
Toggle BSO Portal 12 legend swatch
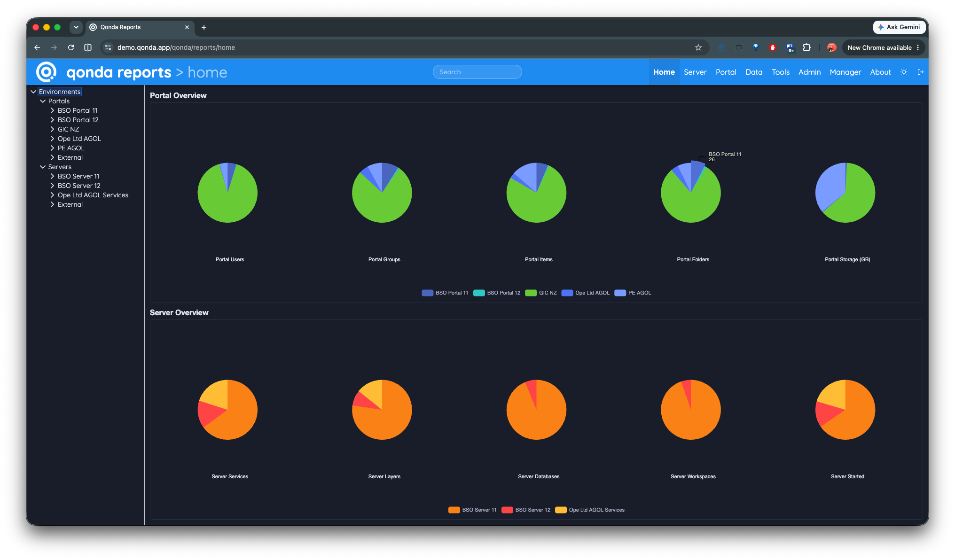pos(479,293)
